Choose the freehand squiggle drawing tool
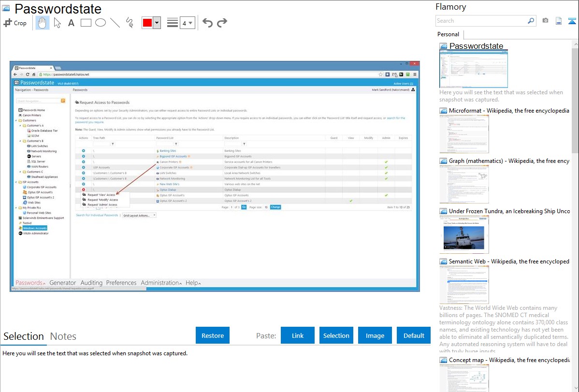 pyautogui.click(x=130, y=23)
